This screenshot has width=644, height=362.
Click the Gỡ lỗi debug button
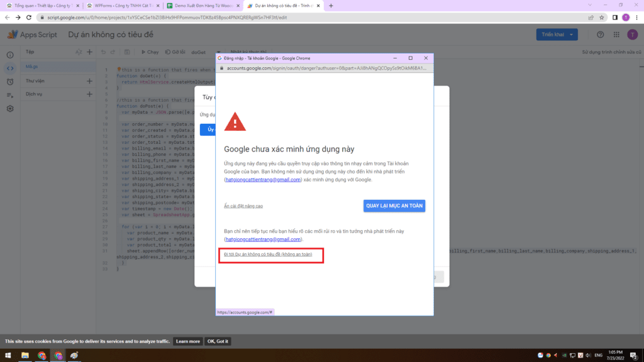pyautogui.click(x=175, y=52)
